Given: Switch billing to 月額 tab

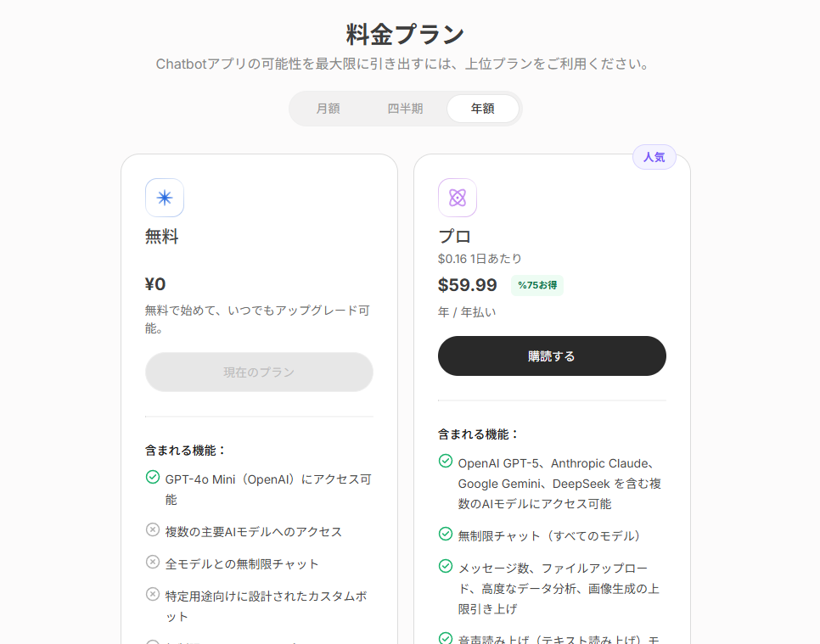Looking at the screenshot, I should pos(328,109).
